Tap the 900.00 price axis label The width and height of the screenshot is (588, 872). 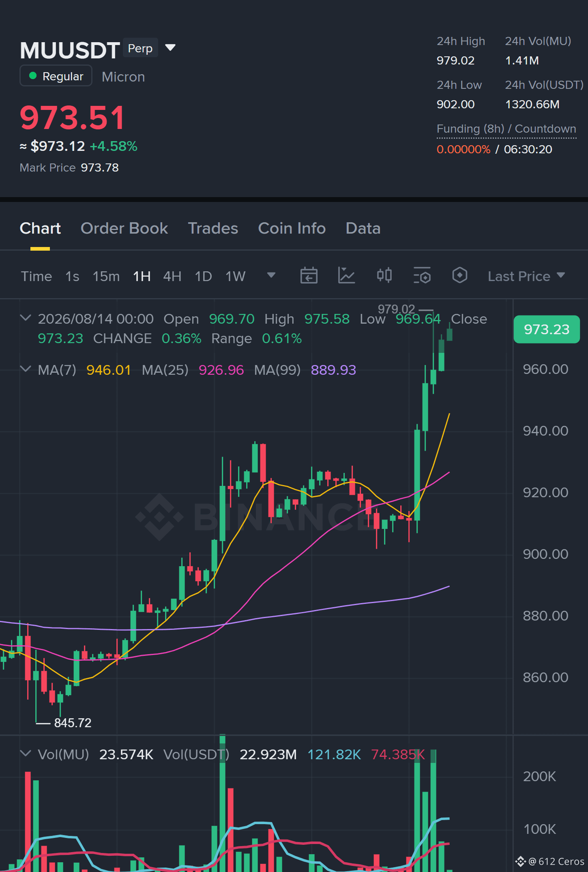545,554
